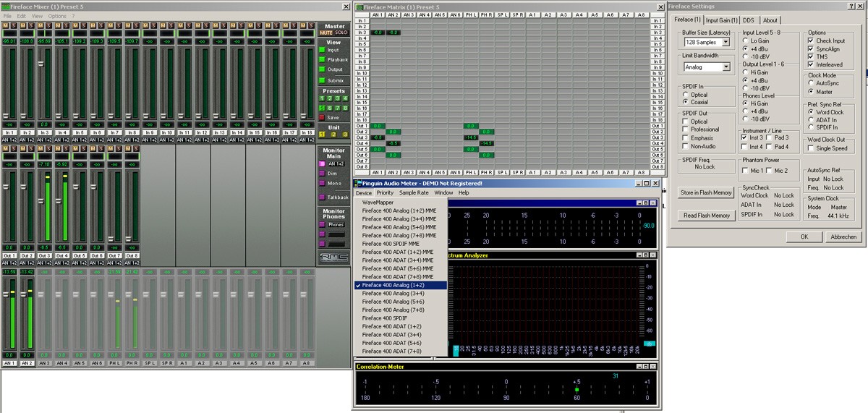Uncheck Inst 3 instrument option

[746, 137]
